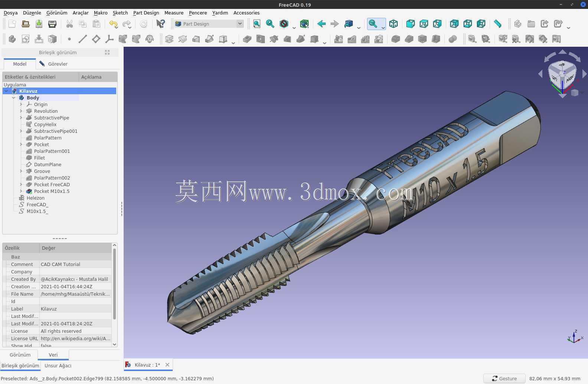
Task: Click the Fillet tool icon
Action: pos(396,39)
